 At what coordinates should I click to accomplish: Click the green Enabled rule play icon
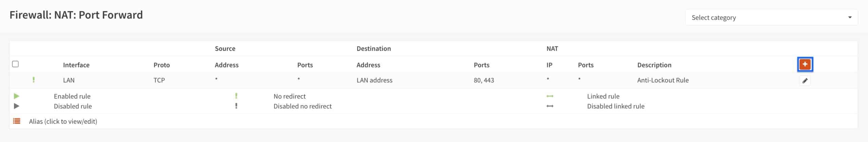[x=16, y=96]
